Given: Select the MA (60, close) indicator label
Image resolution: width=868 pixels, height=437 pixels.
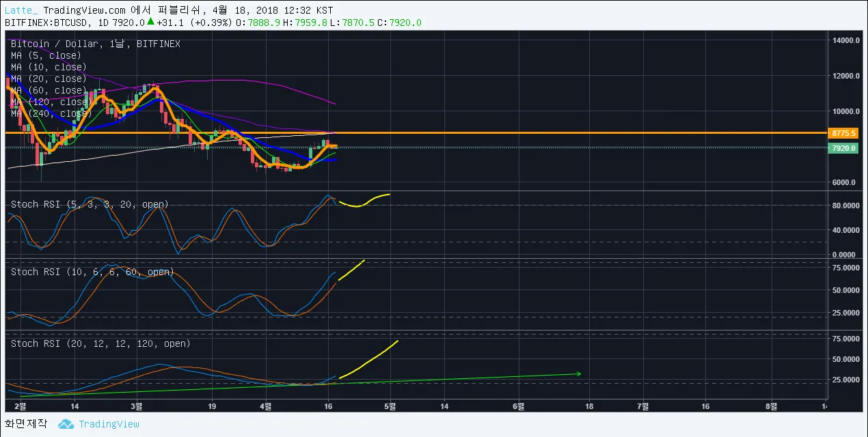Looking at the screenshot, I should 49,90.
